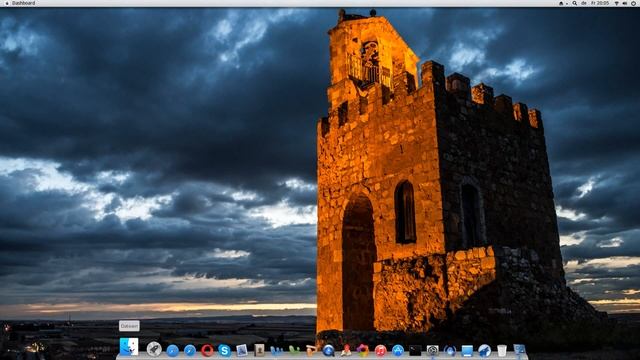Open Skype from the dock

pyautogui.click(x=224, y=350)
